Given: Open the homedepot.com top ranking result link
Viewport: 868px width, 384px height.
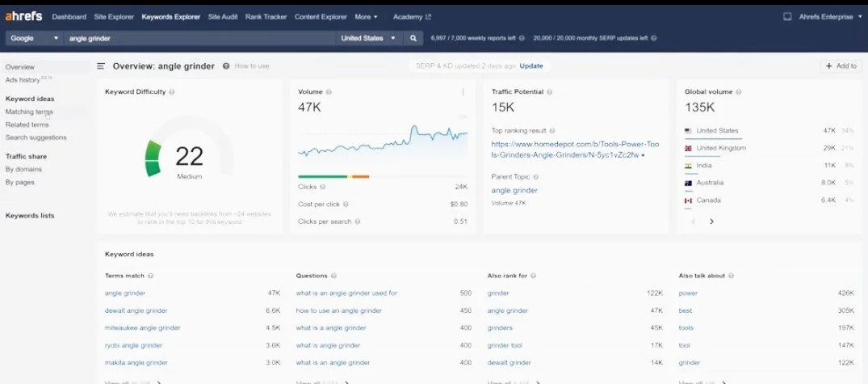Looking at the screenshot, I should tap(575, 150).
